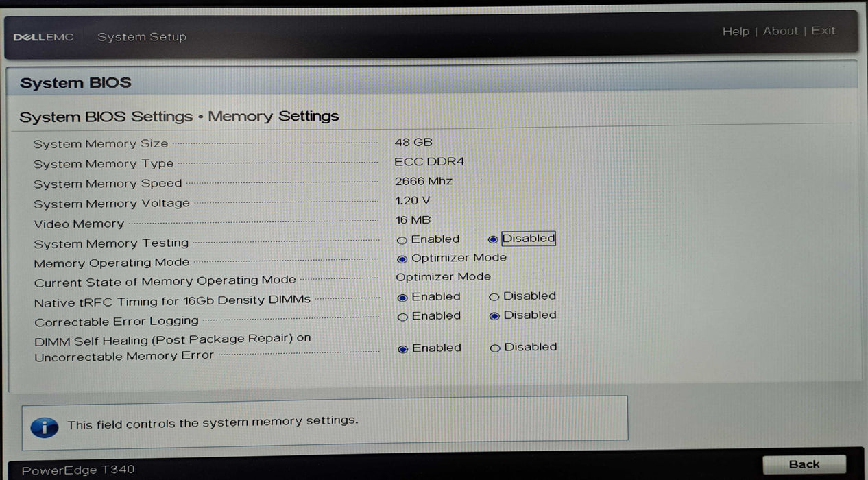Select the Video Memory label
Screen dimensions: 868x480
[x=79, y=224]
